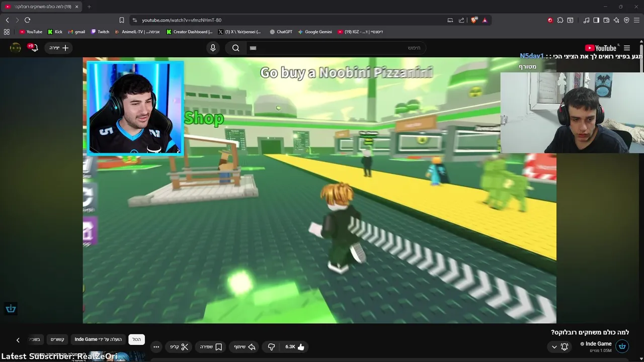Image resolution: width=644 pixels, height=362 pixels.
Task: Select the third related filter chip
Action: [x=57, y=339]
